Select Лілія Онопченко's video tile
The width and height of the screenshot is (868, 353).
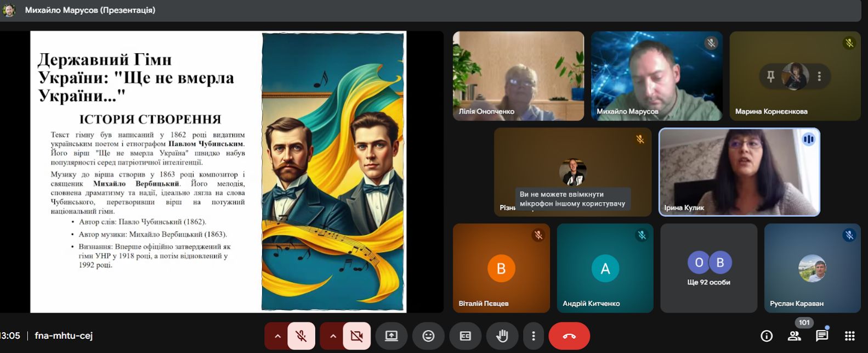coord(518,76)
